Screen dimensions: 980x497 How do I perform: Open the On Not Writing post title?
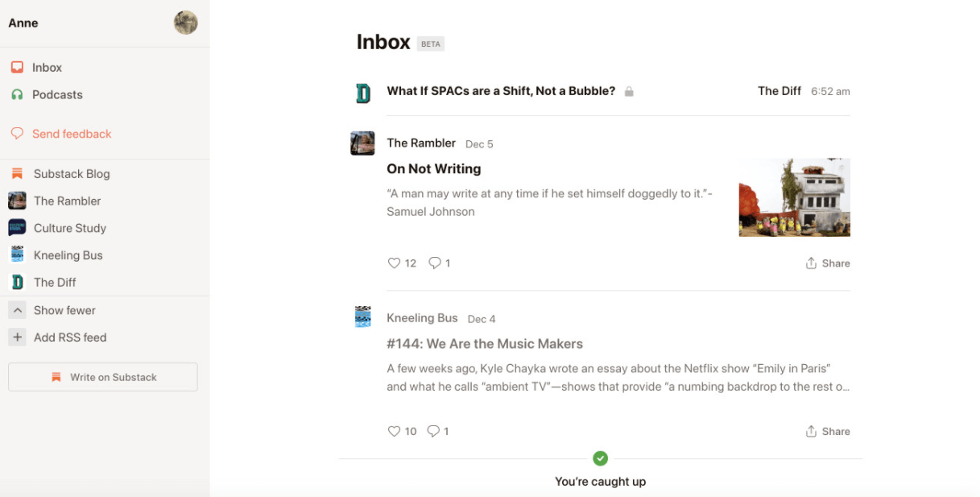pos(434,168)
